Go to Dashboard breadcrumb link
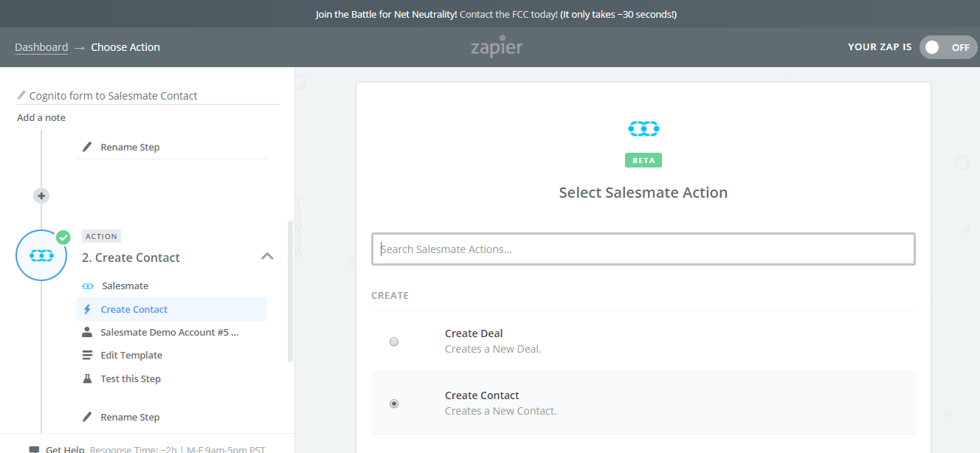This screenshot has height=453, width=980. click(x=41, y=47)
